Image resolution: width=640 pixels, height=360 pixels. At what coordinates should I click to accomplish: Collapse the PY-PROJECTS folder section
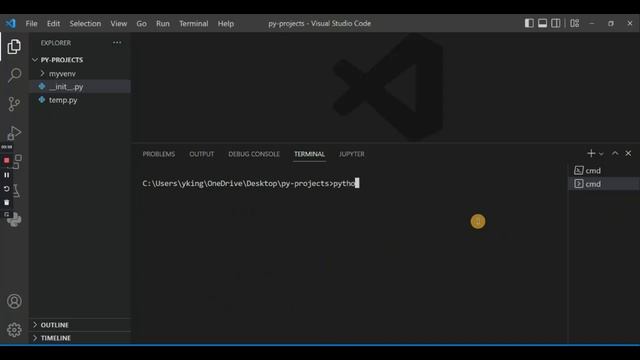pyautogui.click(x=80, y=60)
